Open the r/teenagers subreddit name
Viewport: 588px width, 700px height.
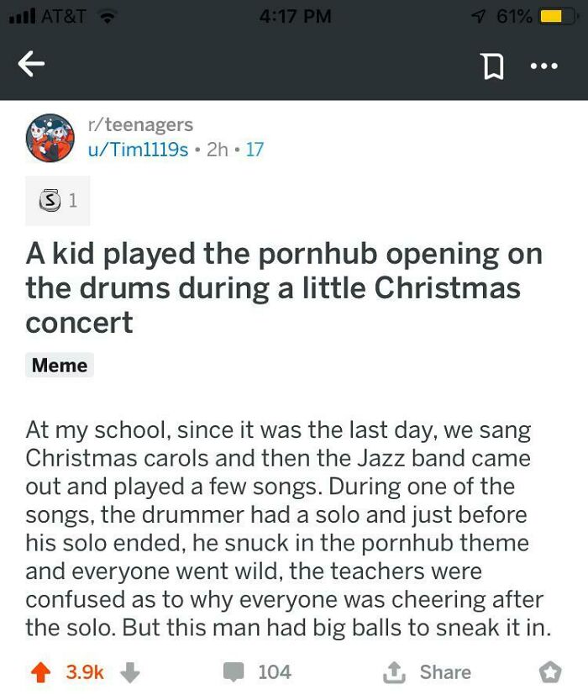click(139, 124)
